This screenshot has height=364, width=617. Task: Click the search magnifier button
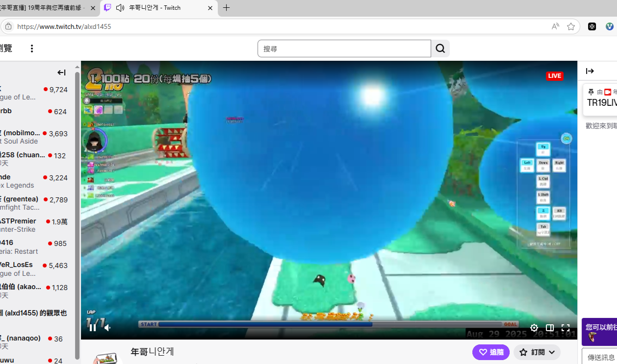pos(440,49)
